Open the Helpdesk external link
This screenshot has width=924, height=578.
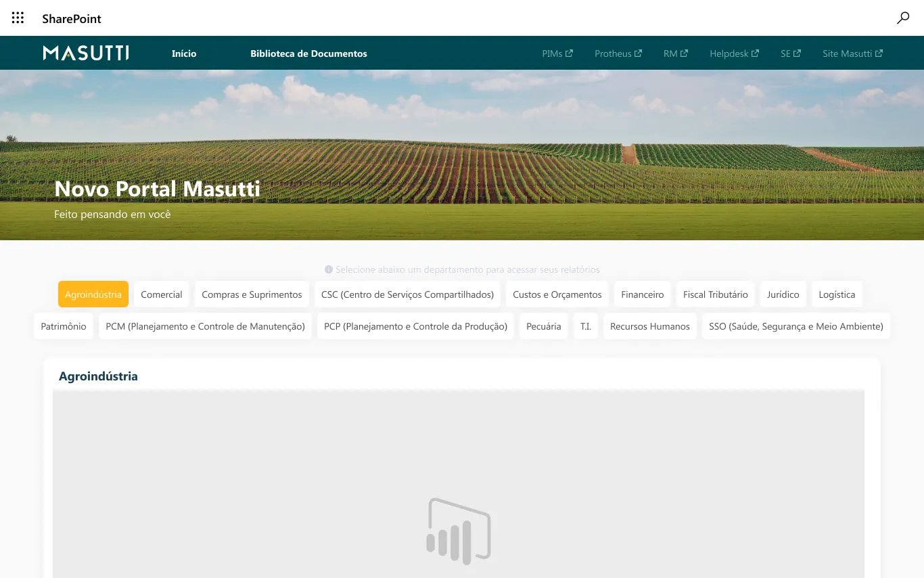point(734,53)
